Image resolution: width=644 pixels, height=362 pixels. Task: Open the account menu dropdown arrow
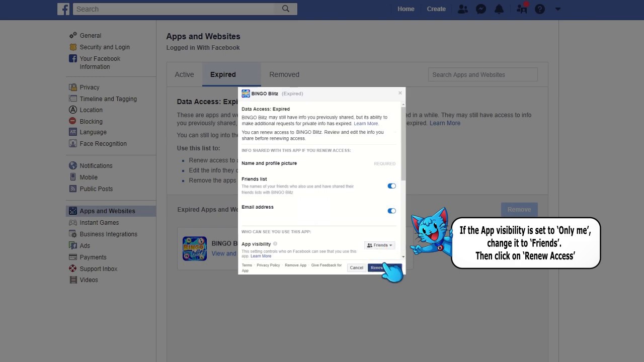coord(557,9)
